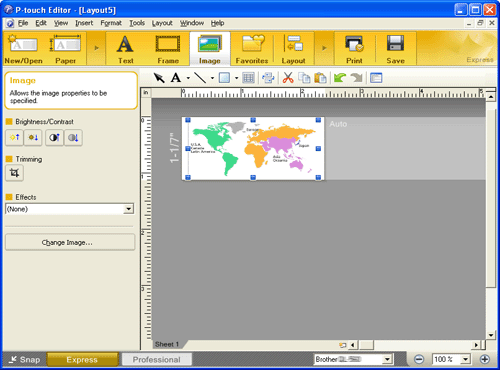500x370 pixels.
Task: Click the vertical scrollbar down arrow
Action: pyautogui.click(x=491, y=335)
